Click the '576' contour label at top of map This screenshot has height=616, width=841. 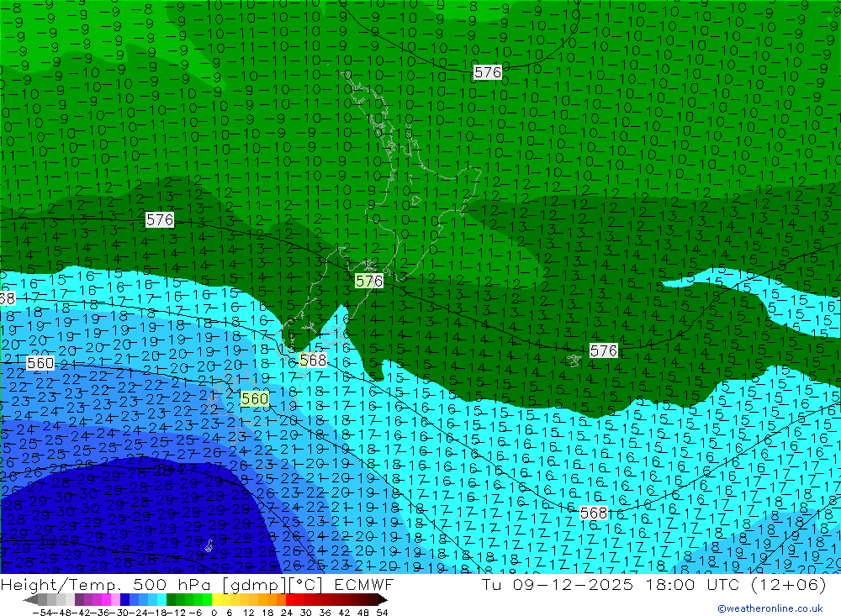pos(488,72)
